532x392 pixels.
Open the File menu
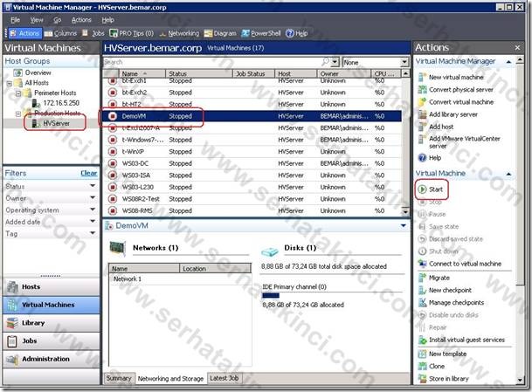tap(15, 20)
